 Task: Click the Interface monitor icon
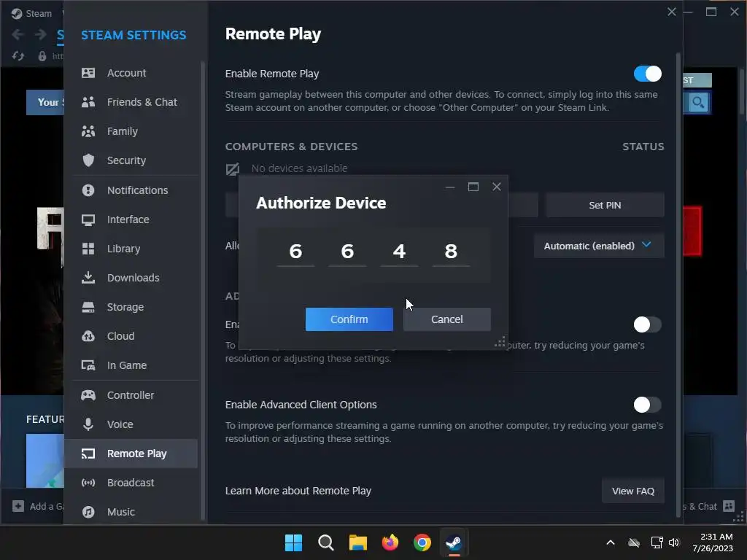pos(88,219)
